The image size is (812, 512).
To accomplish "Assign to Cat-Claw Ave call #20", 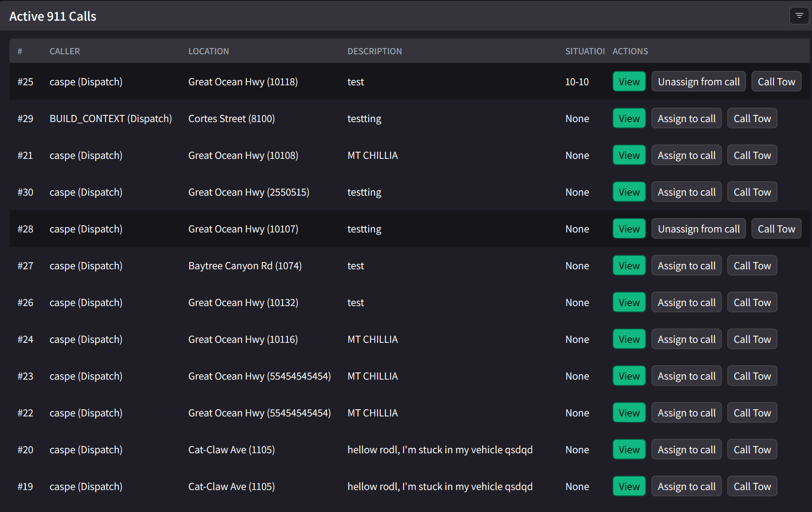I will [x=686, y=449].
